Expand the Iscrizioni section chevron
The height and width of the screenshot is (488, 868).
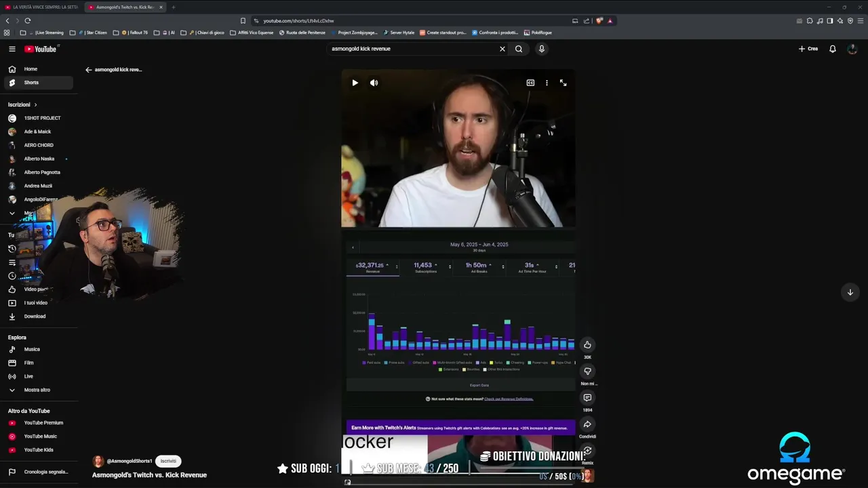click(x=35, y=104)
